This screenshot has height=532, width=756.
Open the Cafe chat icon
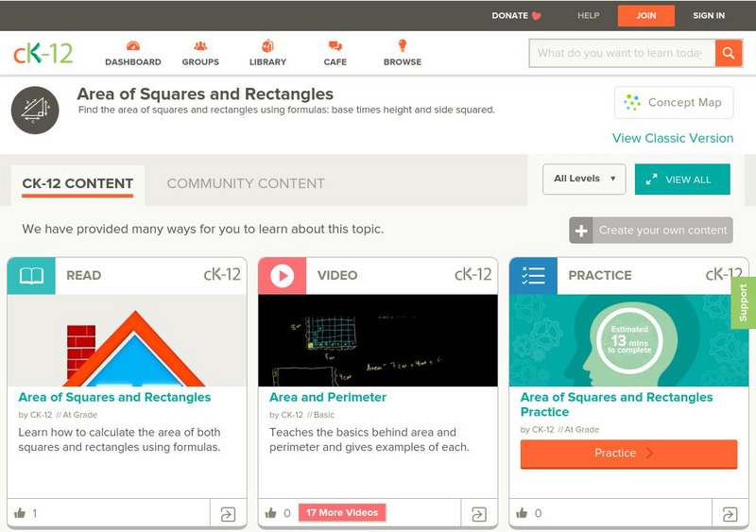click(335, 46)
